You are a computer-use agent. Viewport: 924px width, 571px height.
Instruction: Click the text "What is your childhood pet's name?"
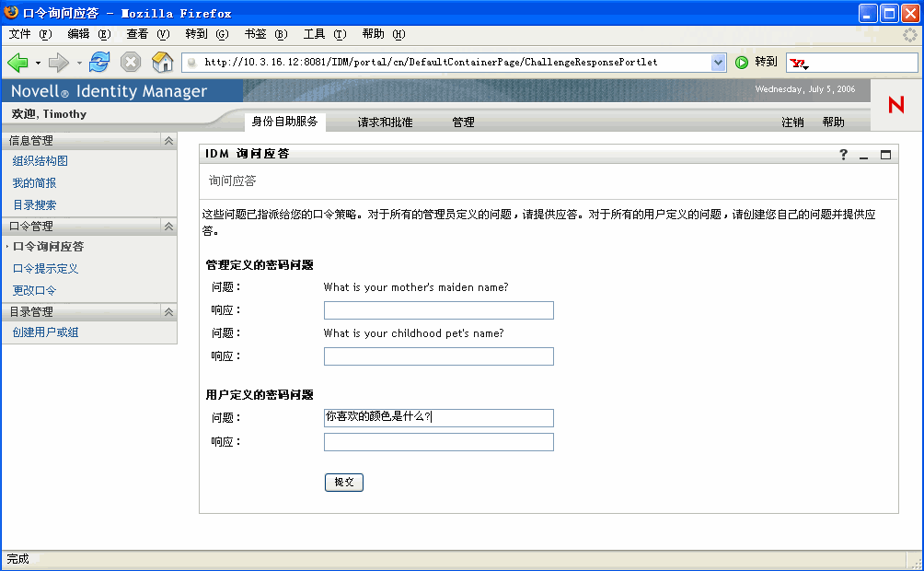413,333
